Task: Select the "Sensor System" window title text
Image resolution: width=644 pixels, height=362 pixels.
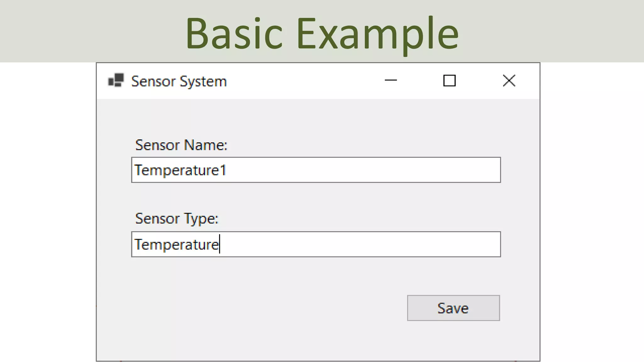Action: click(x=179, y=81)
